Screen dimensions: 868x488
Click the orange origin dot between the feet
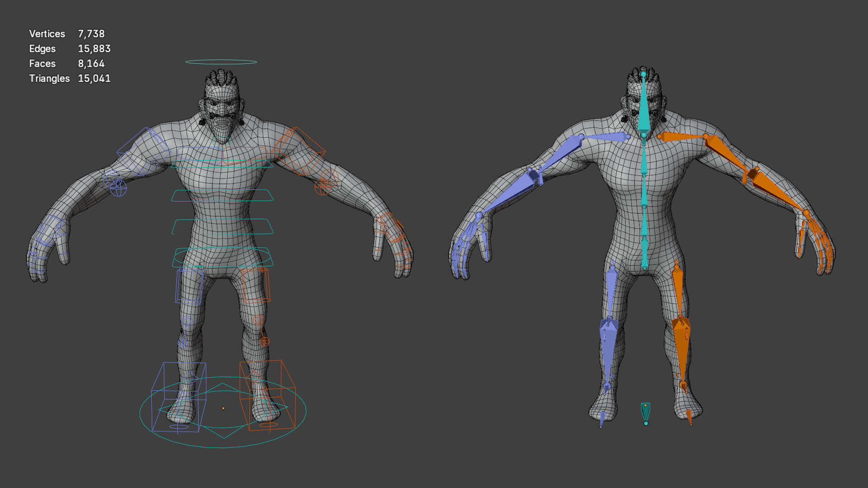(223, 408)
